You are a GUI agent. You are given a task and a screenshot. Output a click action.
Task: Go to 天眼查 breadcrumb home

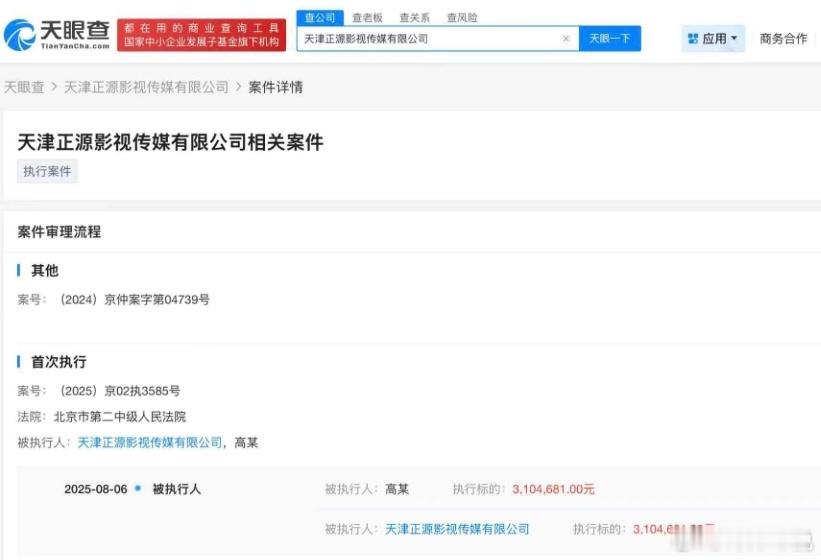(x=24, y=87)
